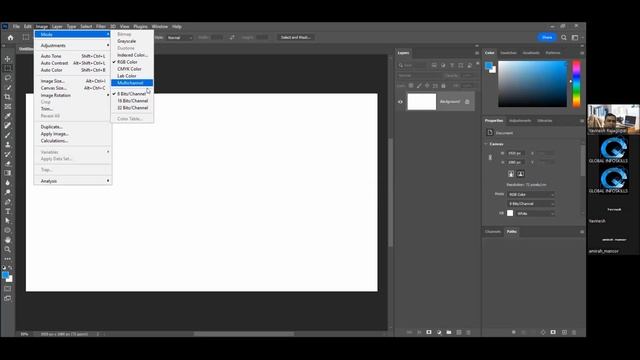Select the Clone Stamp tool

(8, 144)
